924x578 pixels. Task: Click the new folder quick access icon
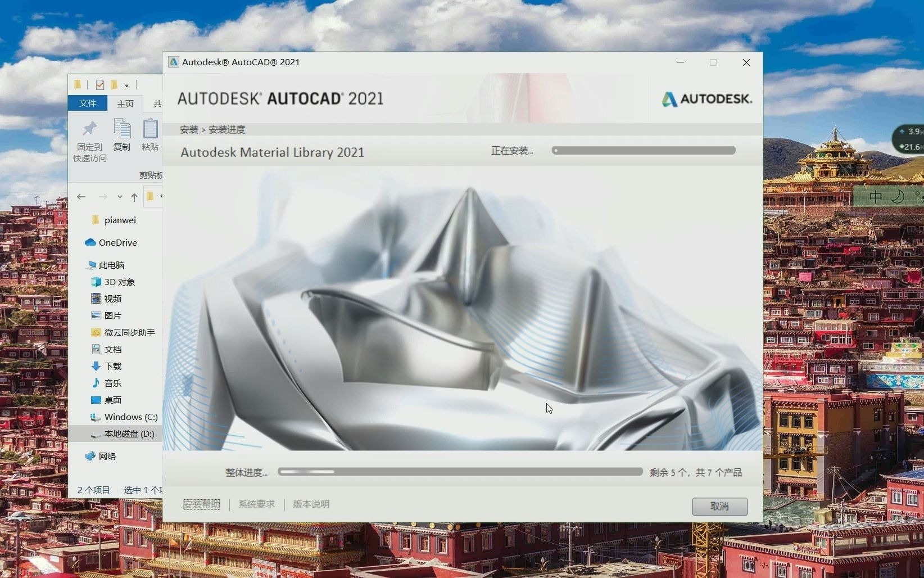point(114,84)
